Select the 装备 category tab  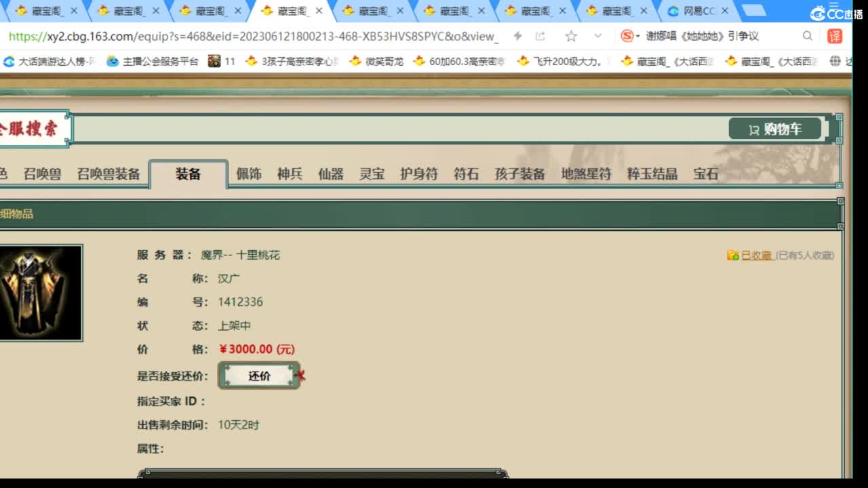coord(189,174)
